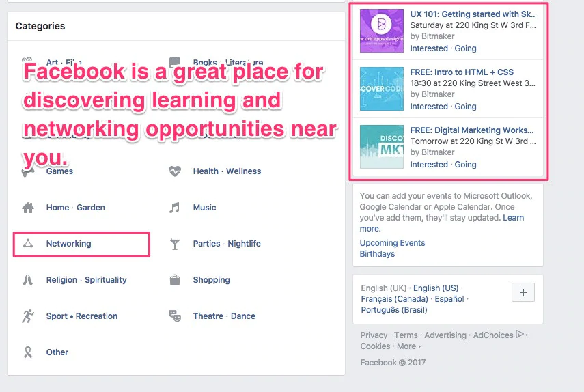Click the Theatre Dance masks icon
The width and height of the screenshot is (584, 392).
175,316
